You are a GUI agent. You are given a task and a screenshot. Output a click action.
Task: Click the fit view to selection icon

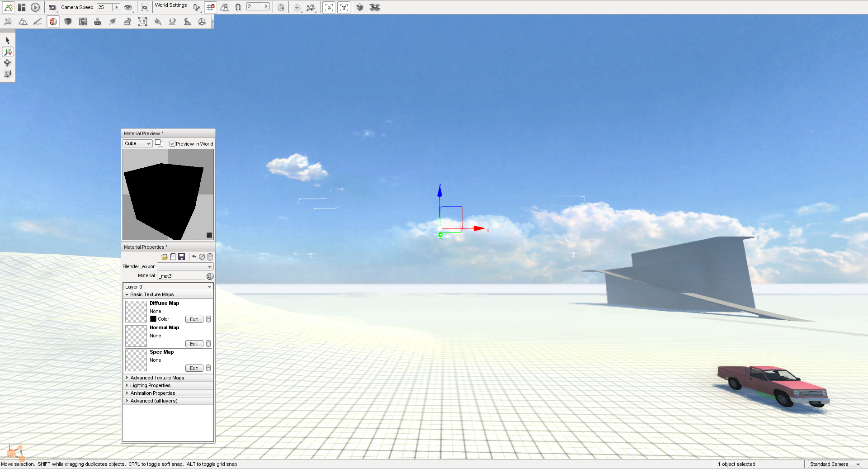pos(145,7)
